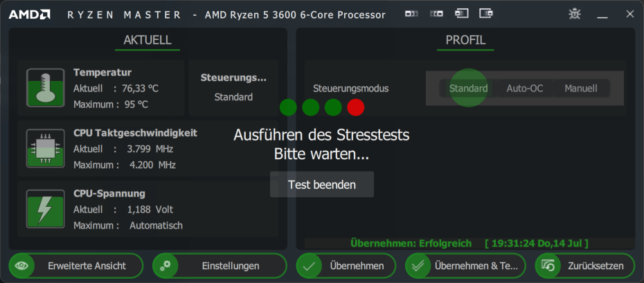Screen dimensions: 644x283
Task: Click the snap icon with small window trailing right
Action: coord(411,14)
